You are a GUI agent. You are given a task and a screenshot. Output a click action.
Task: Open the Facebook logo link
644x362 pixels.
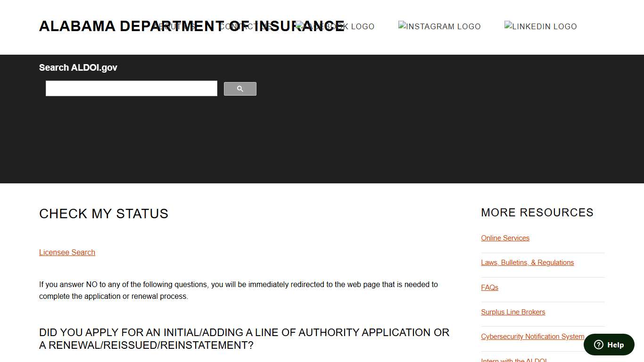click(x=335, y=26)
